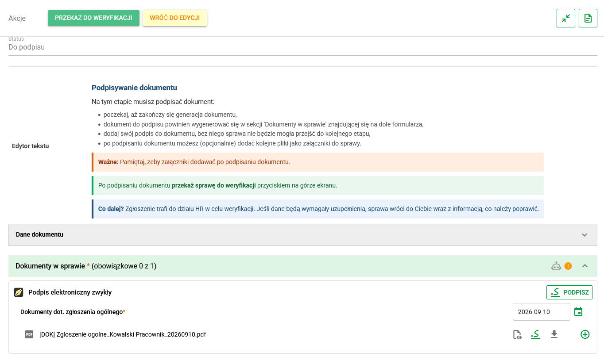Screen dimensions: 604x364
Task: Click the 'dodaj swój podpis do dokumentu' bullet
Action: point(237,134)
